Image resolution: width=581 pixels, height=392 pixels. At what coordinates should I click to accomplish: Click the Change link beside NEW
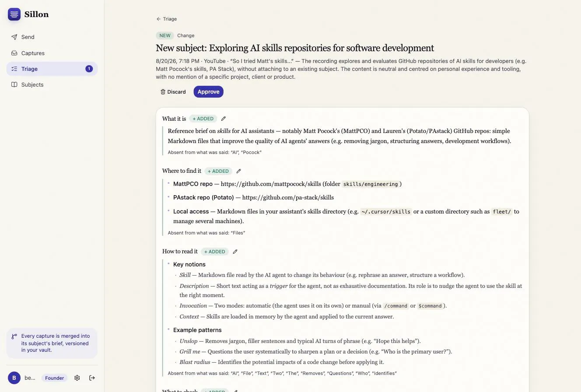(186, 35)
